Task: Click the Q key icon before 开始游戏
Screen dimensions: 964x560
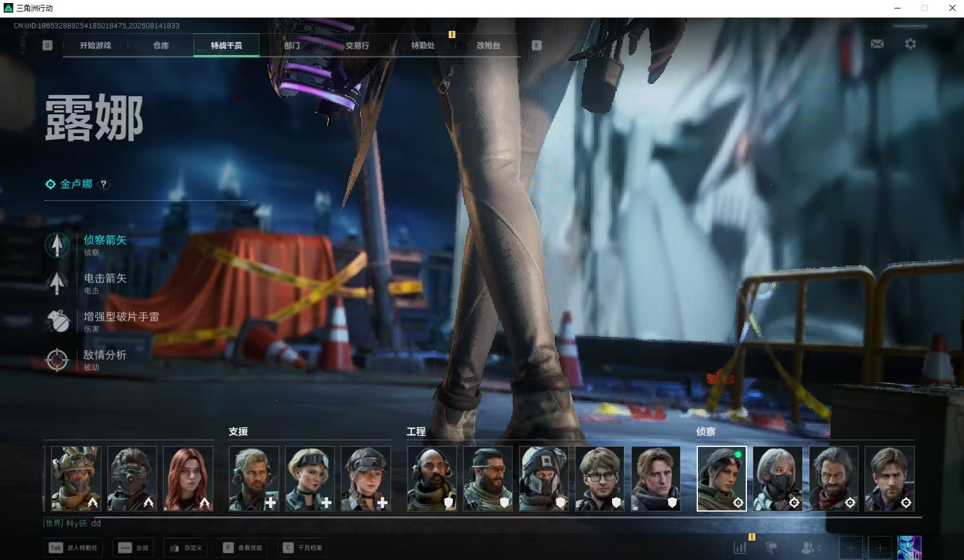Action: tap(47, 45)
